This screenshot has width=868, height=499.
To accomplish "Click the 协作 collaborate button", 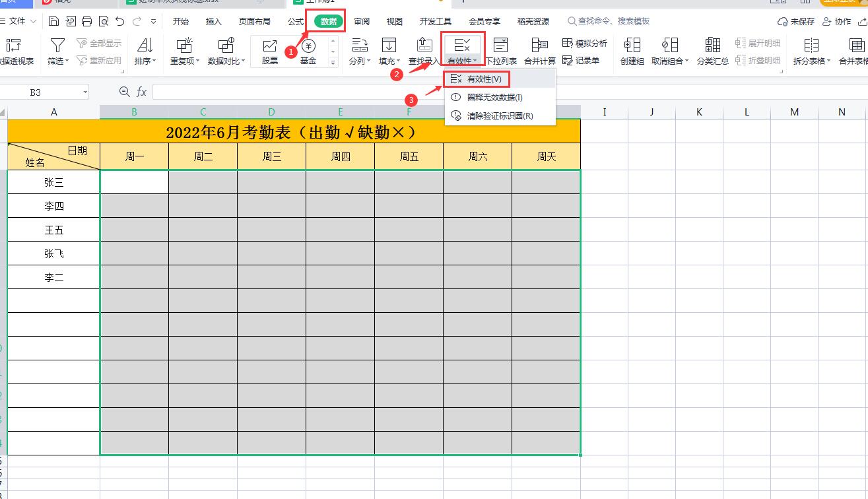I will click(x=837, y=22).
